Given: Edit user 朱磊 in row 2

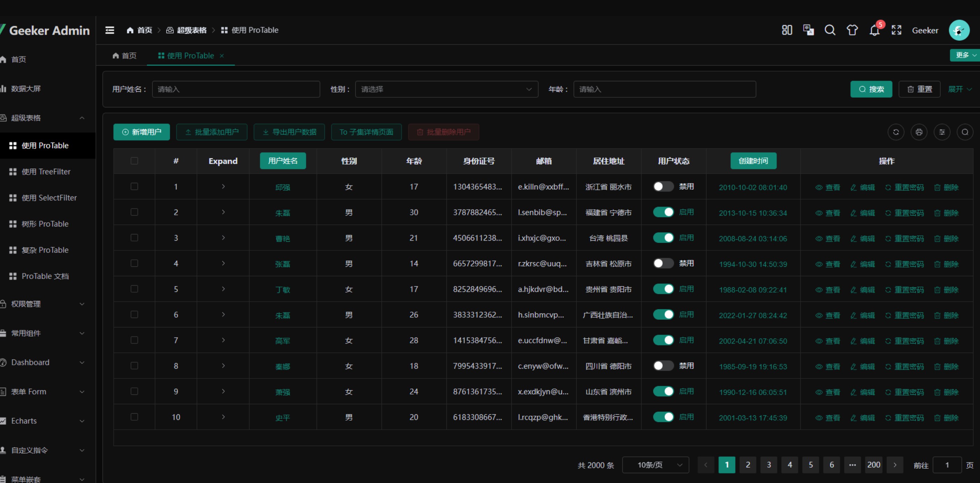Looking at the screenshot, I should tap(862, 213).
